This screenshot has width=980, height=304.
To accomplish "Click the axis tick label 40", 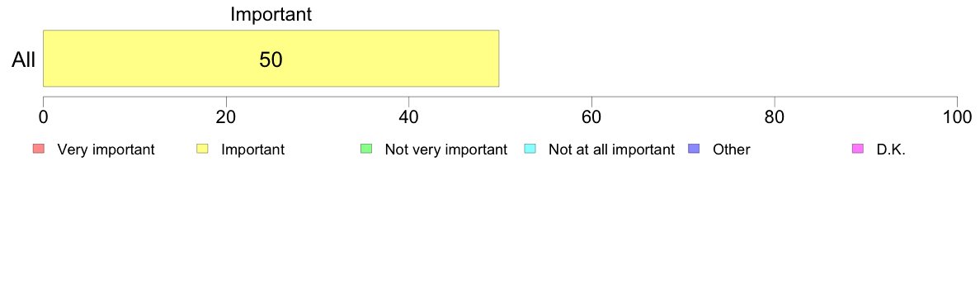I will point(409,117).
